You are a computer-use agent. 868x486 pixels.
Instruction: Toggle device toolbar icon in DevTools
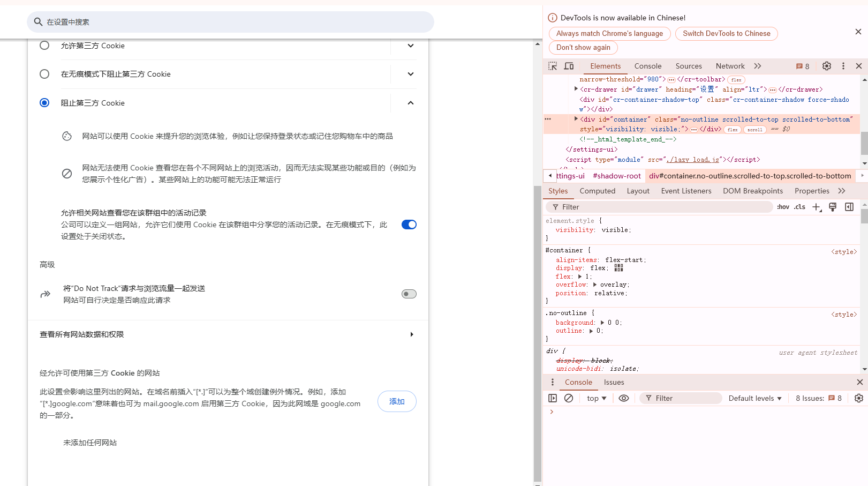569,66
